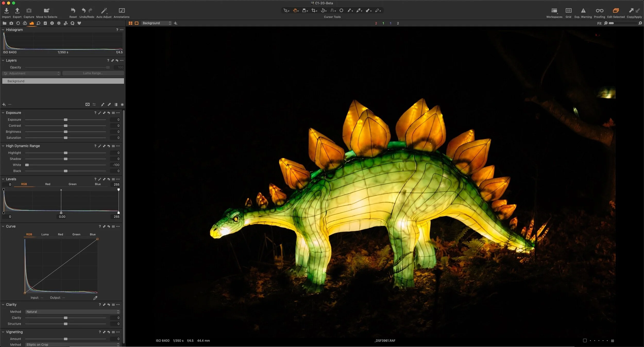644x347 pixels.
Task: Collapse the High Dynamic Range panel
Action: (x=3, y=146)
